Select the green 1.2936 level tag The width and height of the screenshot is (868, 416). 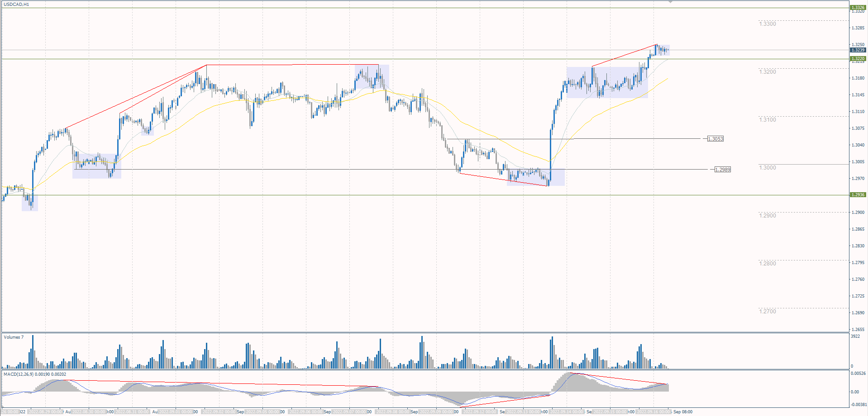click(x=858, y=195)
